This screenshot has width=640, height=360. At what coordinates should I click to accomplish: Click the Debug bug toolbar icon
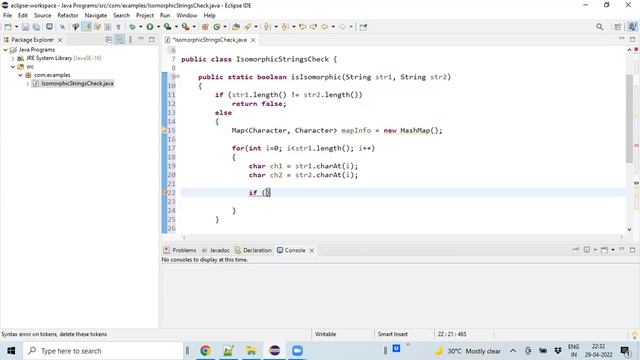pos(132,27)
